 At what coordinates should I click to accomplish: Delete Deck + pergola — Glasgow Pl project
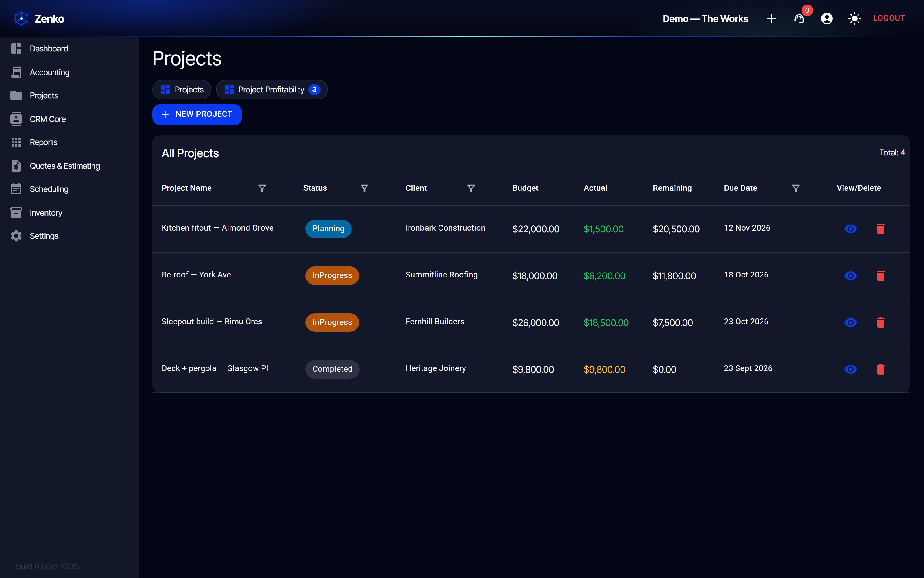point(880,369)
